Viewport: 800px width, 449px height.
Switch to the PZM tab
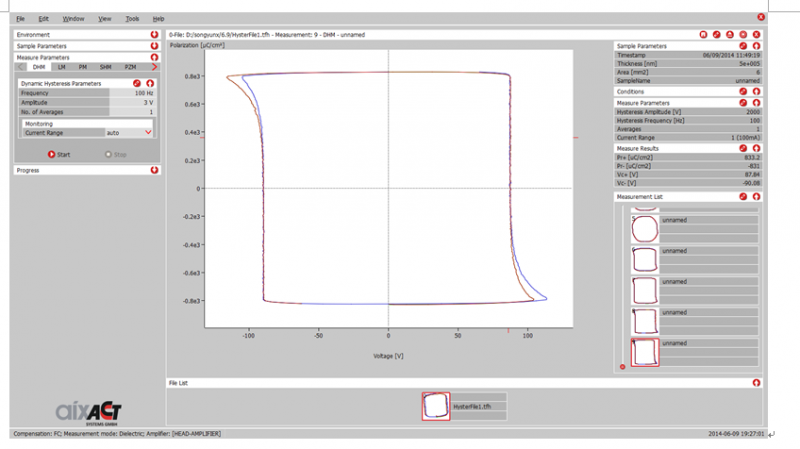[131, 67]
